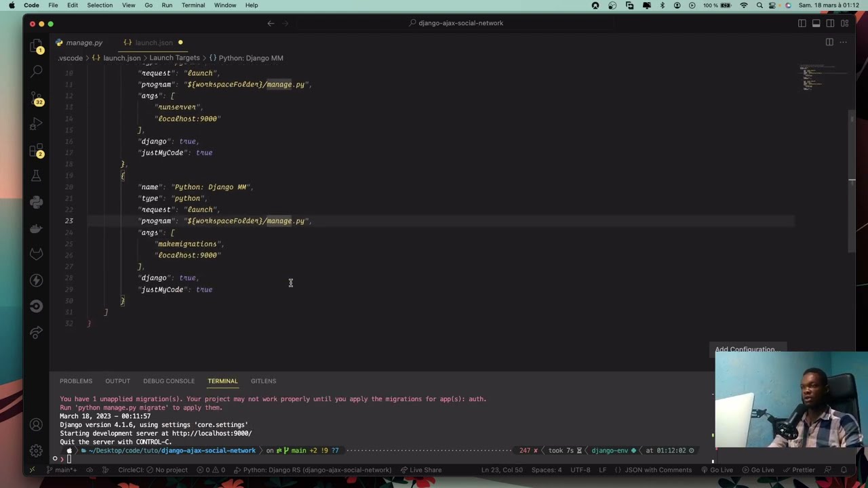Open the Extensions view with 2 badge
This screenshot has width=868, height=488.
coord(37,150)
